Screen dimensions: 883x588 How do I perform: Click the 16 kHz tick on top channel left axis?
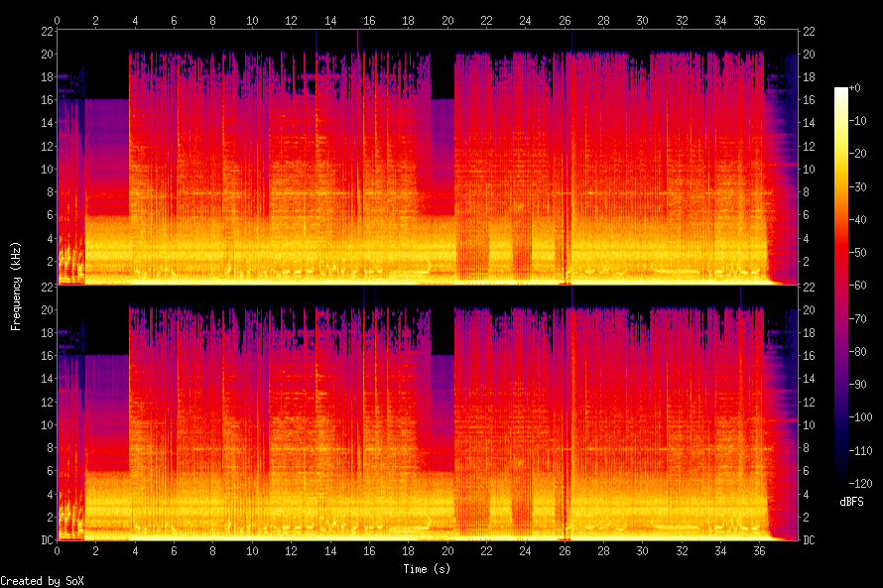click(45, 100)
